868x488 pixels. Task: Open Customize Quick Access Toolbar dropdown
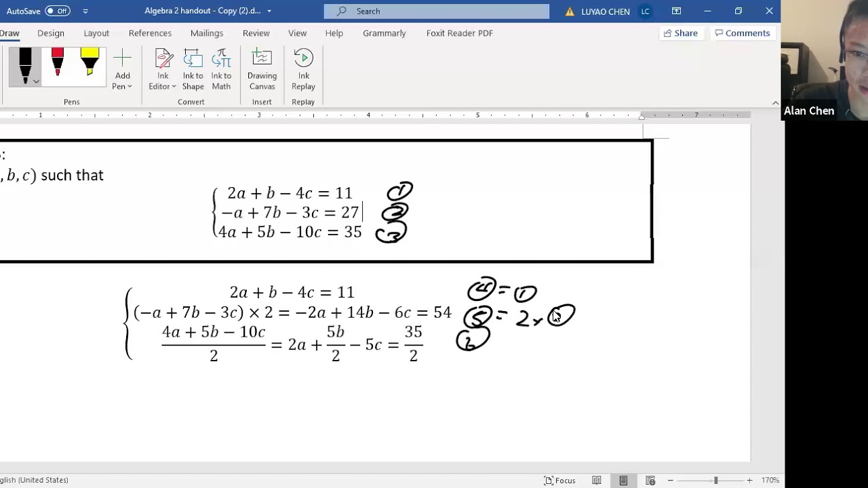[x=85, y=12]
